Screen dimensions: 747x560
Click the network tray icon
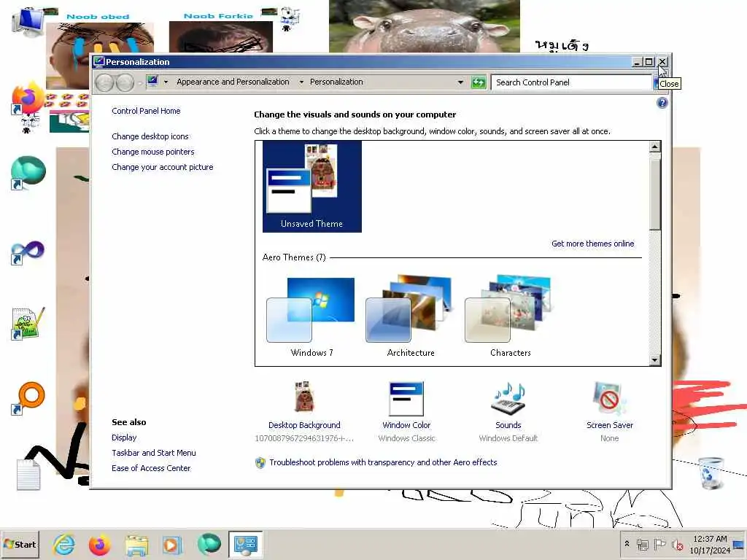pyautogui.click(x=643, y=544)
